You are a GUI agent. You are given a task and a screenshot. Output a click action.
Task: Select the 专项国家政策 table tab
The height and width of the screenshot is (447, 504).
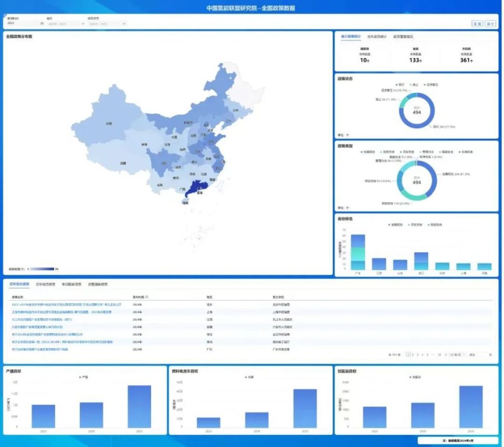[71, 284]
